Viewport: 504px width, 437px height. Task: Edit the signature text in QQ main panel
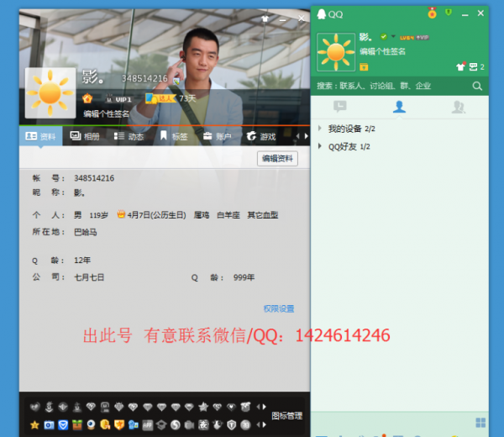[382, 51]
